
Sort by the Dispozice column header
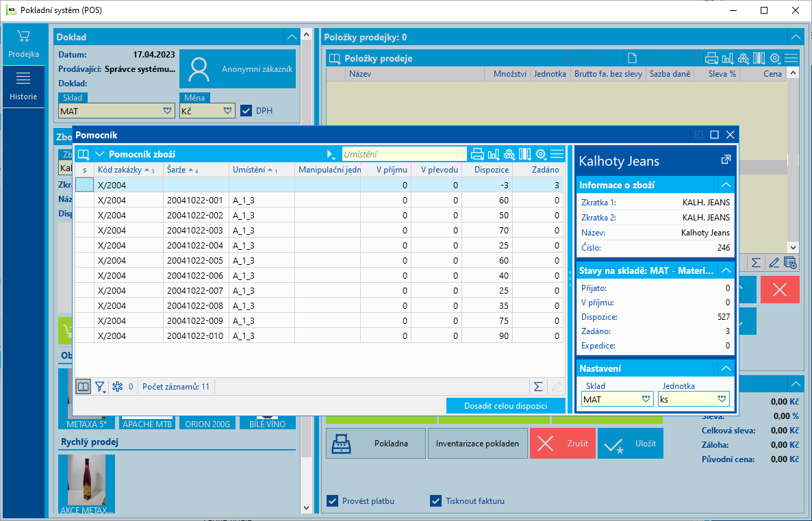[492, 169]
